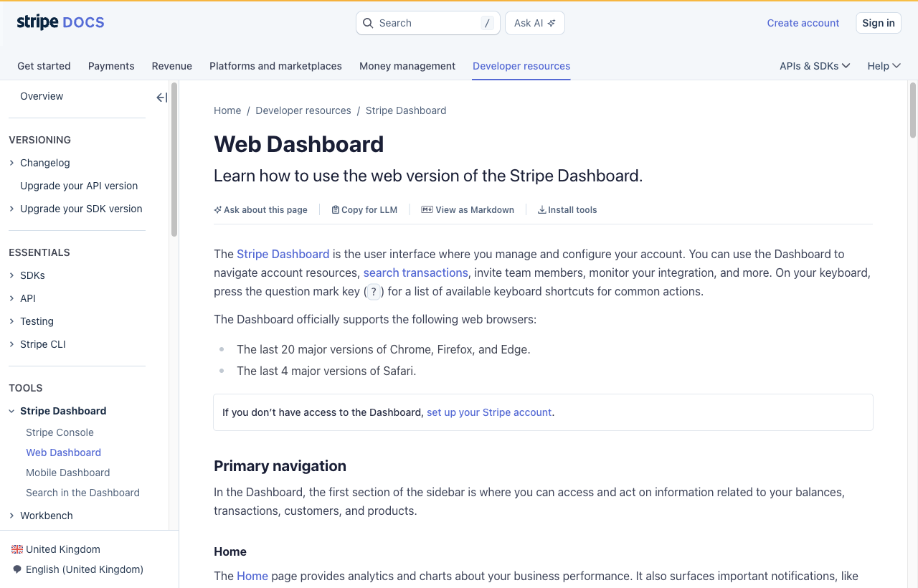Open Mobile Dashboard page
The image size is (918, 588).
(x=68, y=473)
